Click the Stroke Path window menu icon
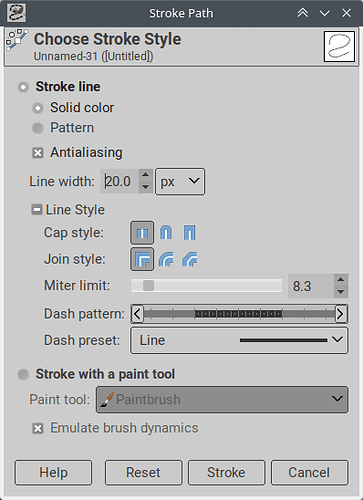The image size is (363, 500). (16, 13)
